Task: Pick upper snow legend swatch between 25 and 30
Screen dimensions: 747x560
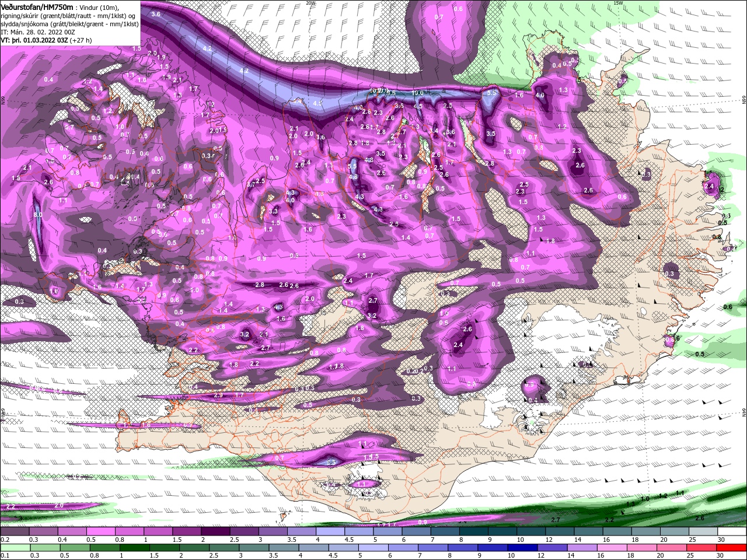Action: click(703, 531)
